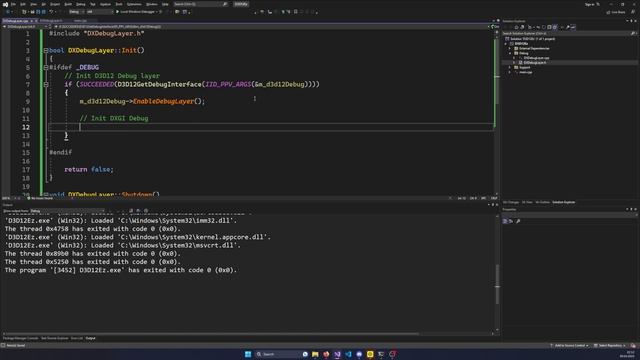Open the Error List tab
640x360 pixels.
tap(77, 338)
